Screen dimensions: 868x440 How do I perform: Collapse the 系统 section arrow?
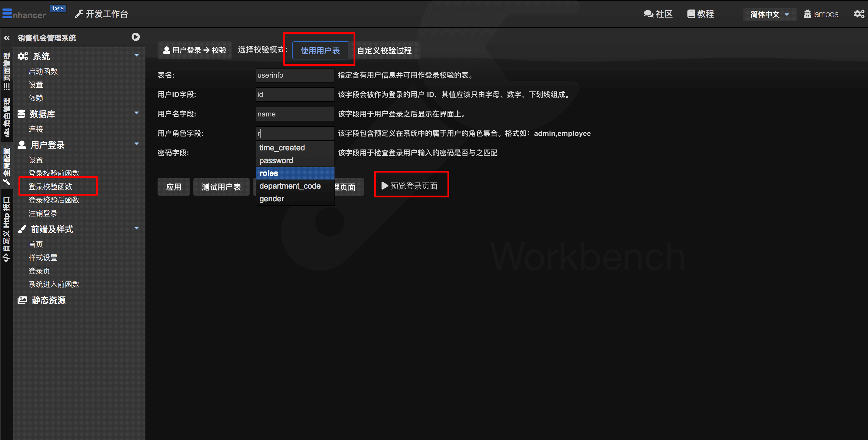136,55
